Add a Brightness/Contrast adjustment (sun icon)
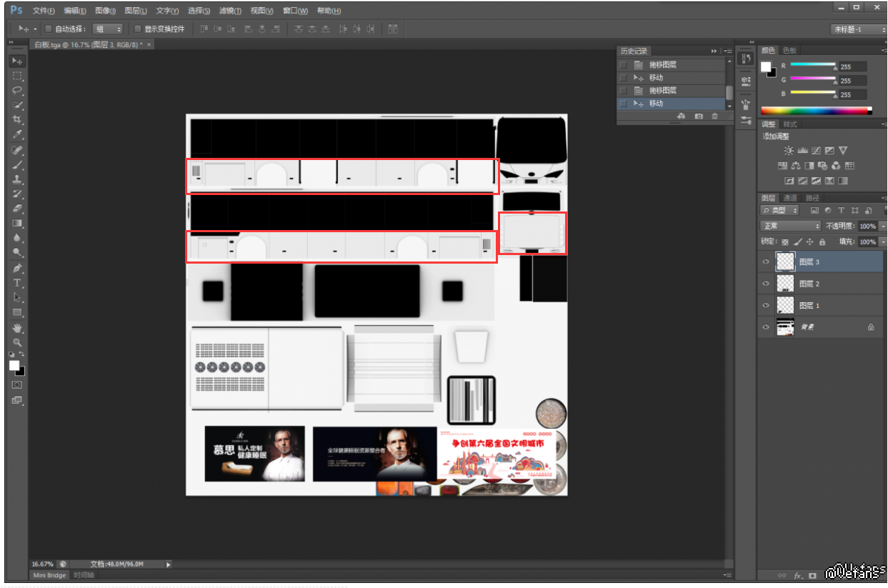The width and height of the screenshot is (888, 588). (789, 151)
